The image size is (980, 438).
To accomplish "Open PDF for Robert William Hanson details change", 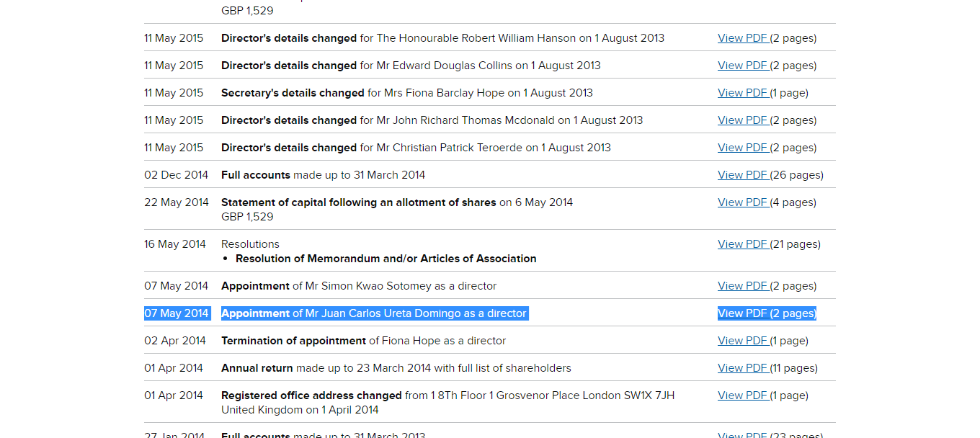I will coord(743,38).
